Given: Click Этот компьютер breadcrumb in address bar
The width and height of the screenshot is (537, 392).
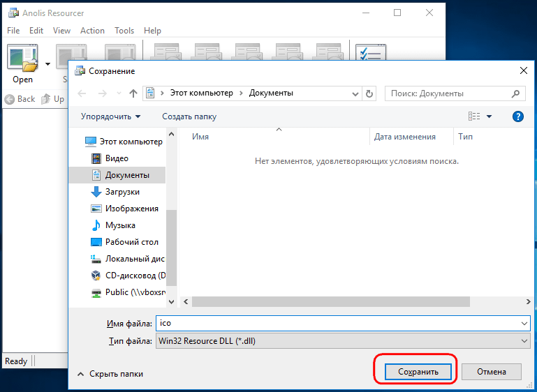Looking at the screenshot, I should (x=202, y=93).
